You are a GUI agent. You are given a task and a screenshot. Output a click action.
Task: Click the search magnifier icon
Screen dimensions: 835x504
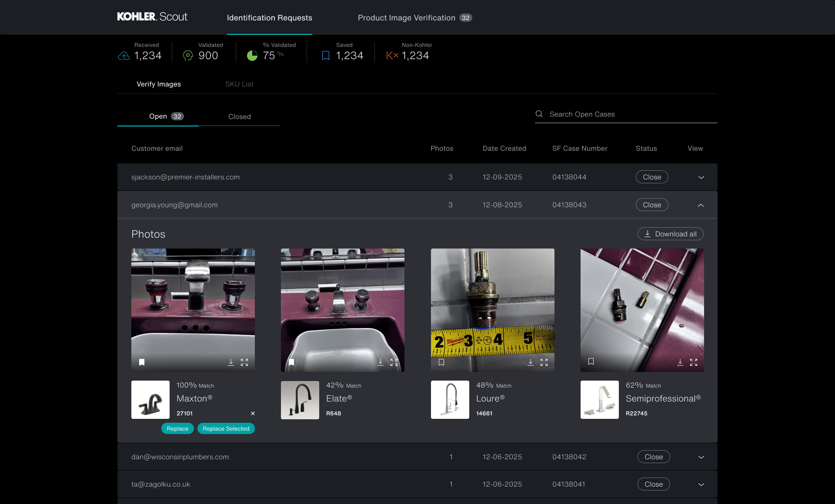pyautogui.click(x=539, y=114)
